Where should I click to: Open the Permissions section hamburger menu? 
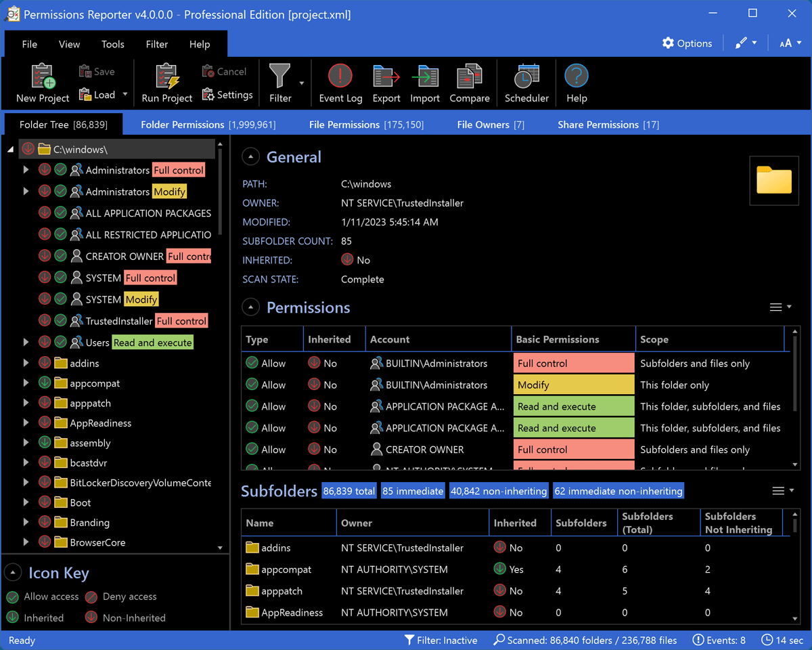pyautogui.click(x=780, y=307)
